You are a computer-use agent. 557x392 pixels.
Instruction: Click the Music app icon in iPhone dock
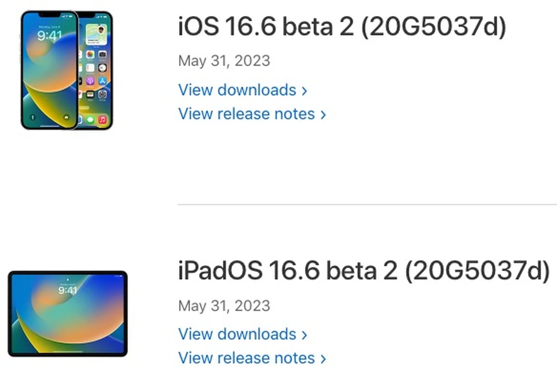102,120
